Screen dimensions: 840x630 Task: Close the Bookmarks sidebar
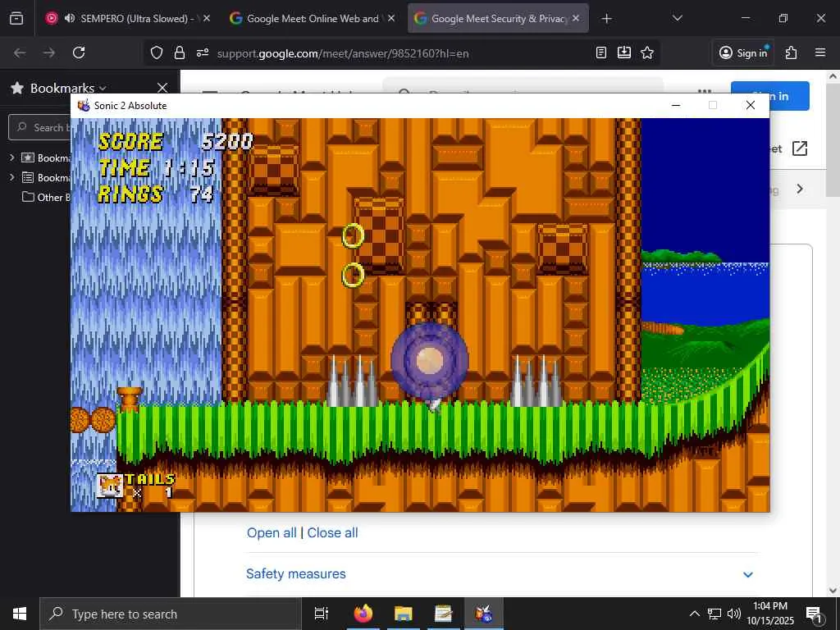pyautogui.click(x=162, y=88)
